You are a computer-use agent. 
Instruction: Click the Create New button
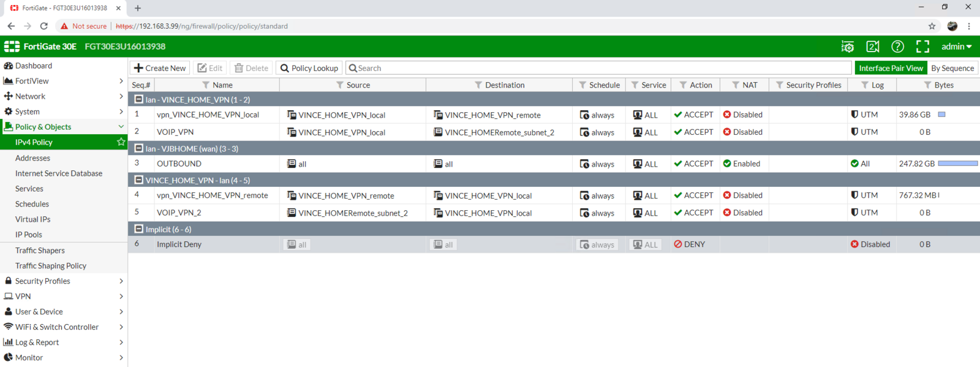coord(160,68)
